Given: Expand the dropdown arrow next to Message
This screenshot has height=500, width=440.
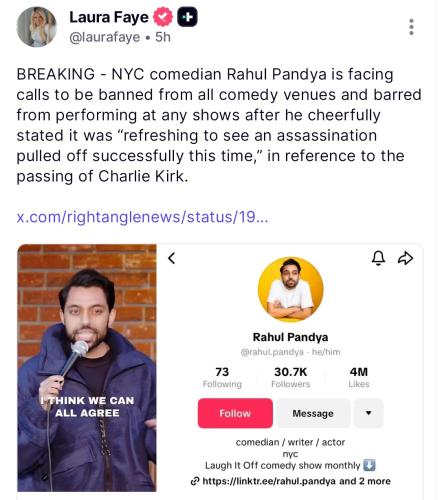Looking at the screenshot, I should [368, 413].
